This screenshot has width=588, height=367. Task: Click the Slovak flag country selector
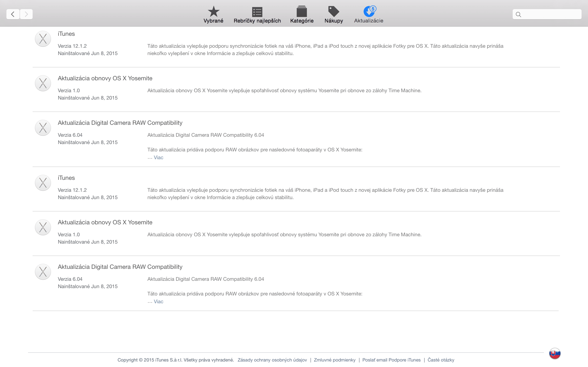(x=555, y=353)
